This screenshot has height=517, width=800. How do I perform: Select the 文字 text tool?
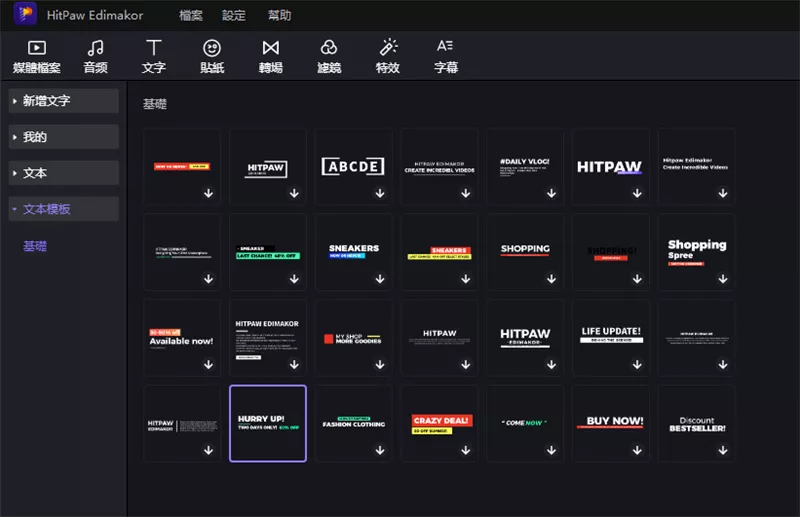[154, 57]
